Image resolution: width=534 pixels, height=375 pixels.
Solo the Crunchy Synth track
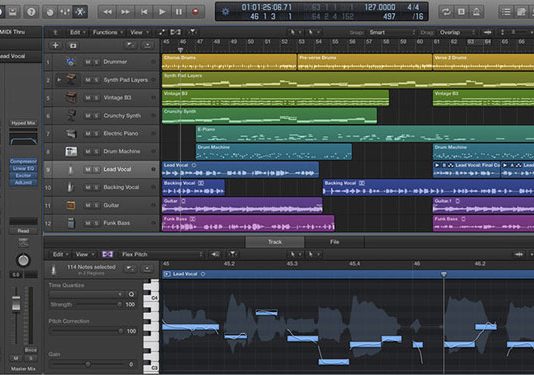click(96, 116)
